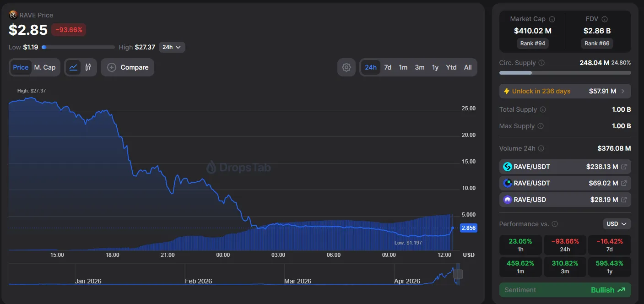Image resolution: width=644 pixels, height=304 pixels.
Task: Select line chart view icon
Action: (x=73, y=67)
